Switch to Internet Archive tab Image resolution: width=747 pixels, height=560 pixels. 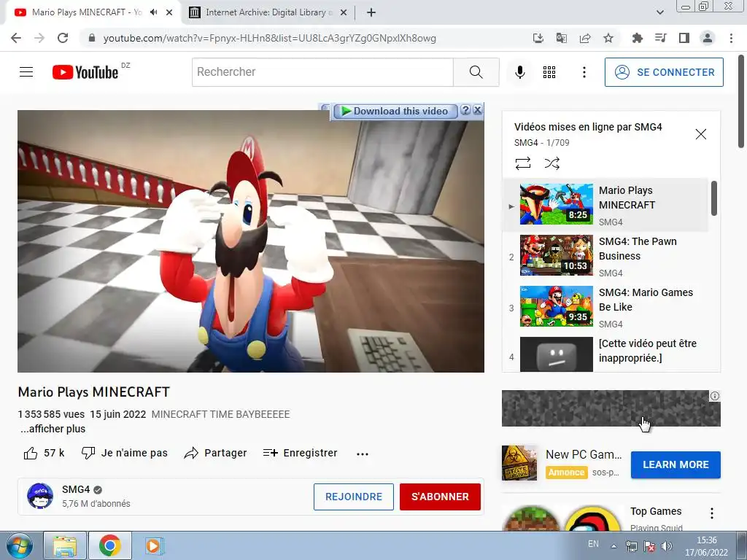(266, 12)
